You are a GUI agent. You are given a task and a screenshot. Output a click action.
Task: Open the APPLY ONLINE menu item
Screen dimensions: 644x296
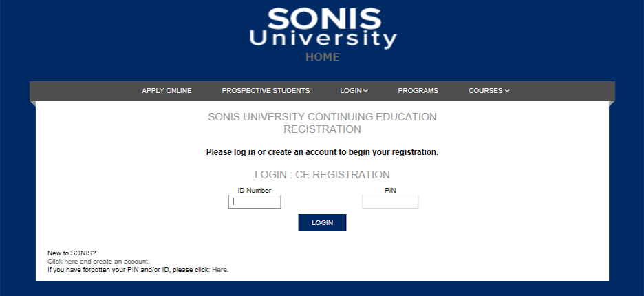coord(167,91)
